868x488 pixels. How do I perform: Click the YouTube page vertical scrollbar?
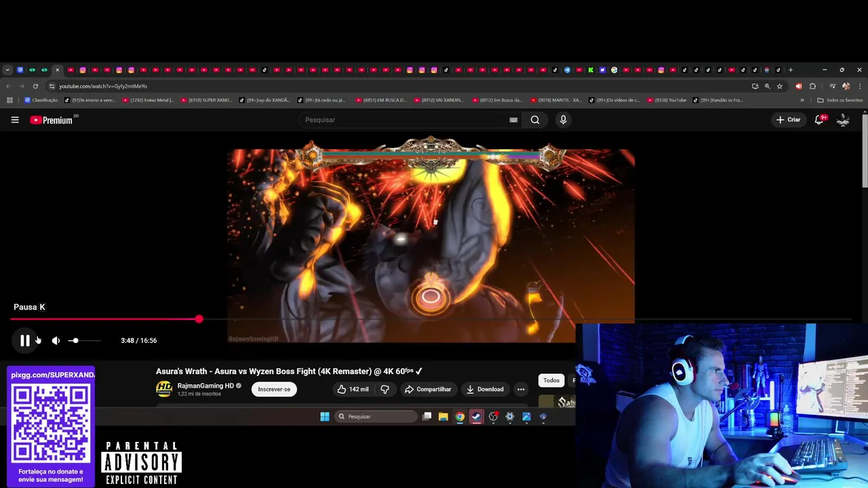[865, 149]
